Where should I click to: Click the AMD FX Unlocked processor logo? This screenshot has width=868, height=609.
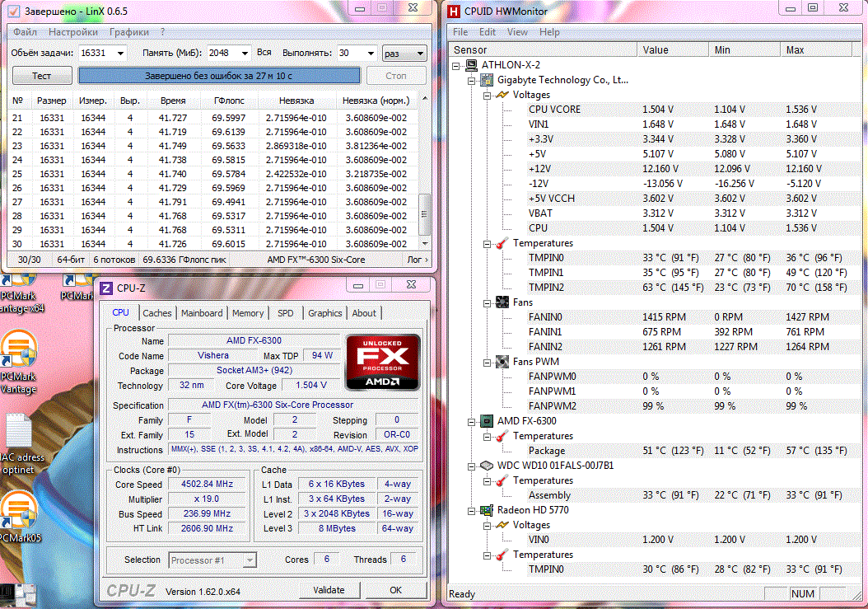(x=382, y=363)
